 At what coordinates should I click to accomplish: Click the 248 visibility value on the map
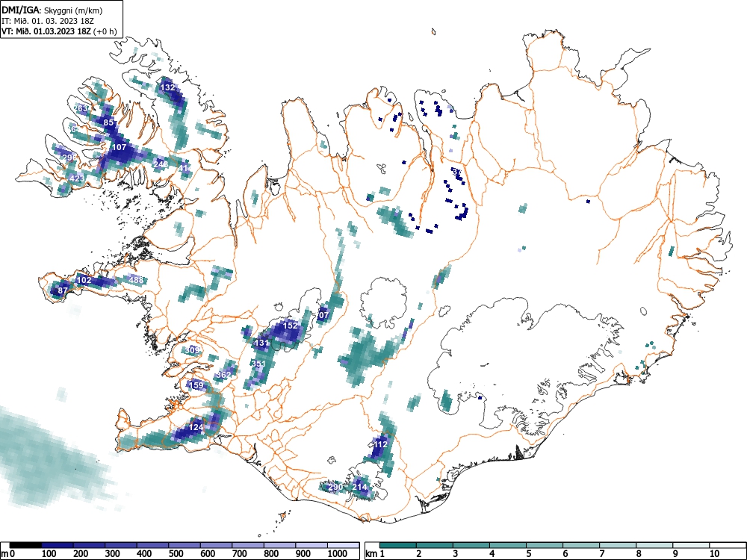(x=161, y=164)
